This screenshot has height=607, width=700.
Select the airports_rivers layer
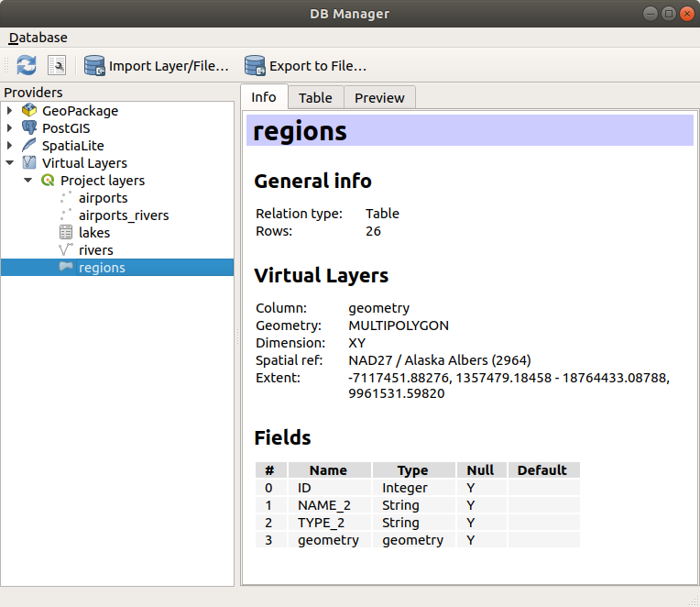click(124, 215)
